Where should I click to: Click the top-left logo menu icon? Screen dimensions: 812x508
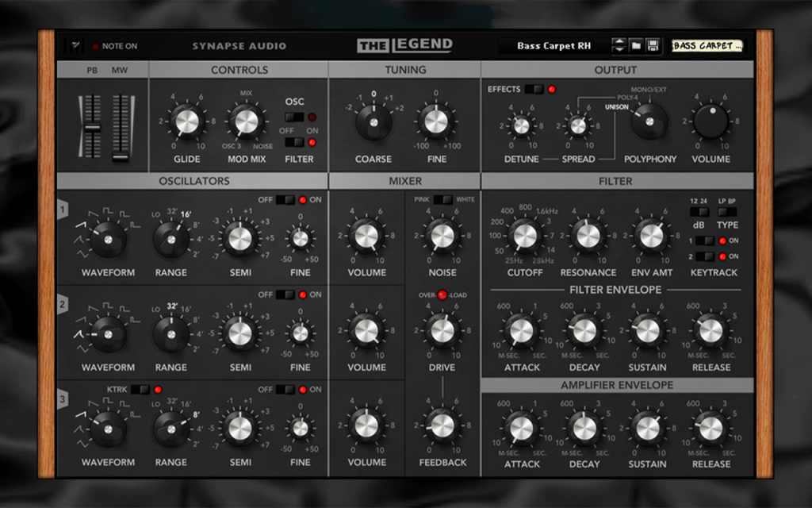74,45
